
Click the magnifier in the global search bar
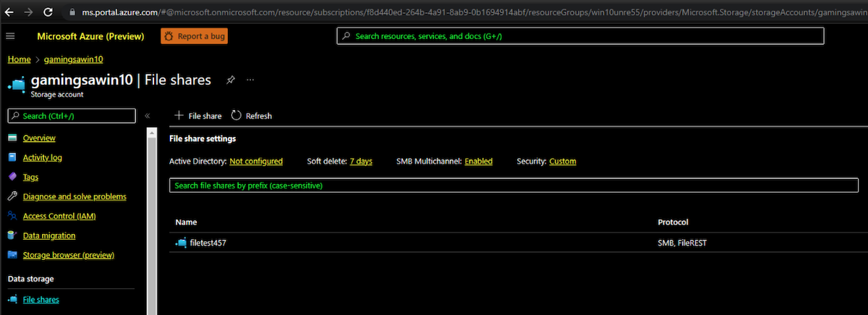coord(346,36)
